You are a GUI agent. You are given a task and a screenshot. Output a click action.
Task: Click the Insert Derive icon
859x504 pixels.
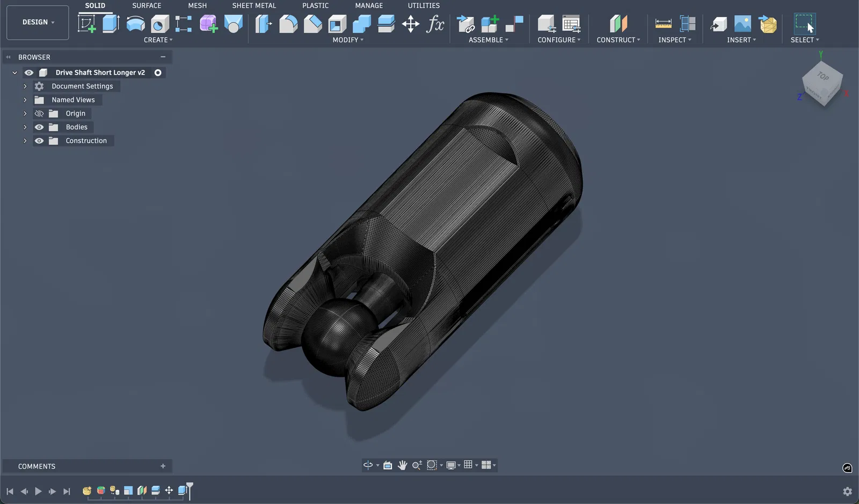click(718, 24)
